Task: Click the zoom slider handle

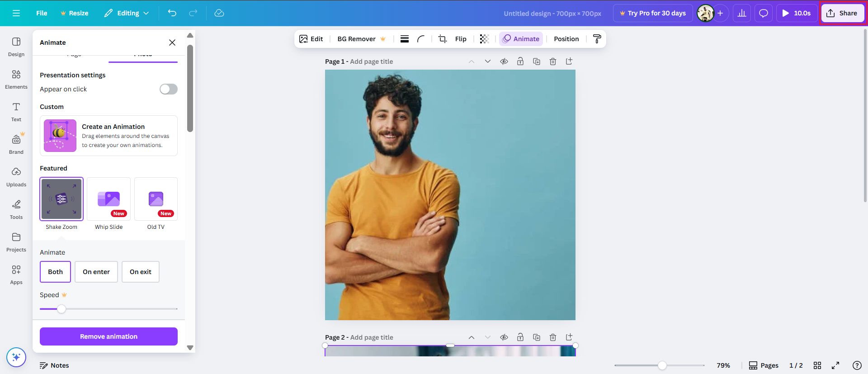Action: tap(662, 365)
